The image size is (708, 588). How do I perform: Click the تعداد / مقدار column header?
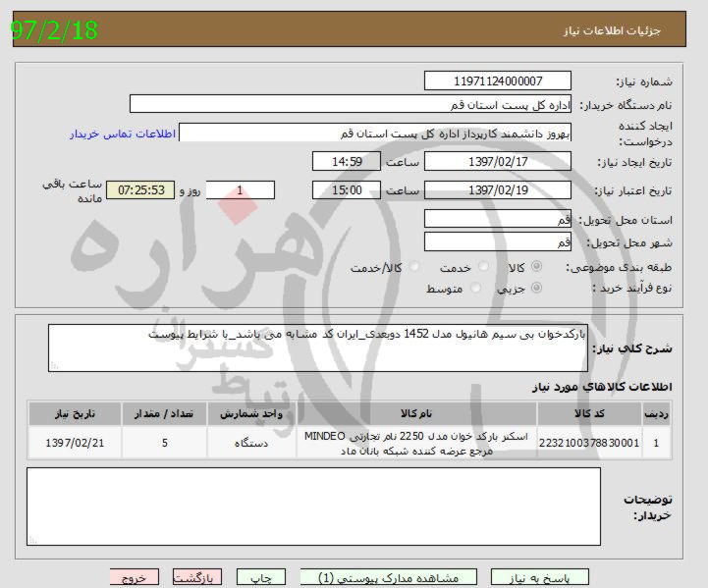(x=164, y=413)
